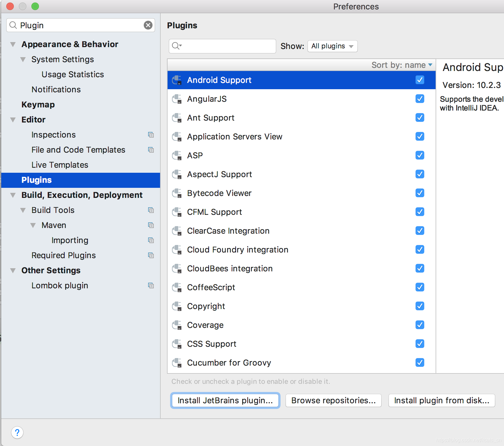Toggle the Ant Support checkbox

tap(420, 117)
